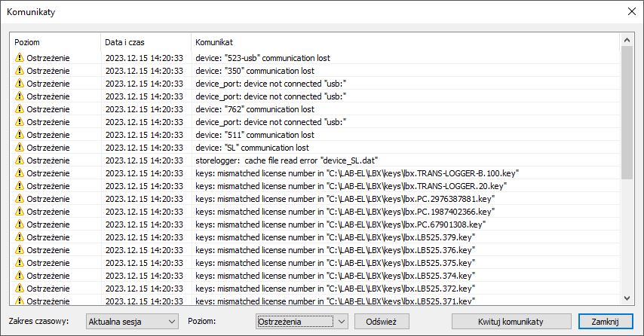Screen dimensions: 644x336
Task: Expand the Poziom "Ostrzeżenia" combo box
Action: pos(302,322)
